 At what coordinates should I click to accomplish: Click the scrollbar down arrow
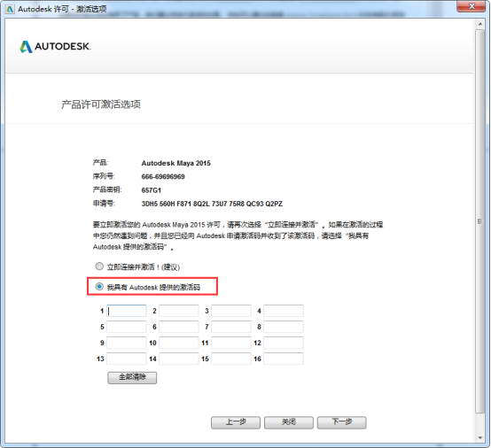(479, 437)
